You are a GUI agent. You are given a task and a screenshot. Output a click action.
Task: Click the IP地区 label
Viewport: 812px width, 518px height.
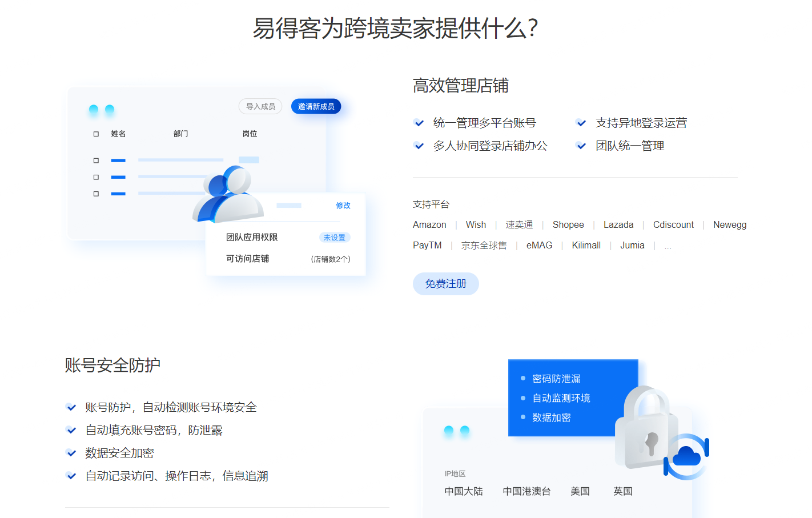455,474
